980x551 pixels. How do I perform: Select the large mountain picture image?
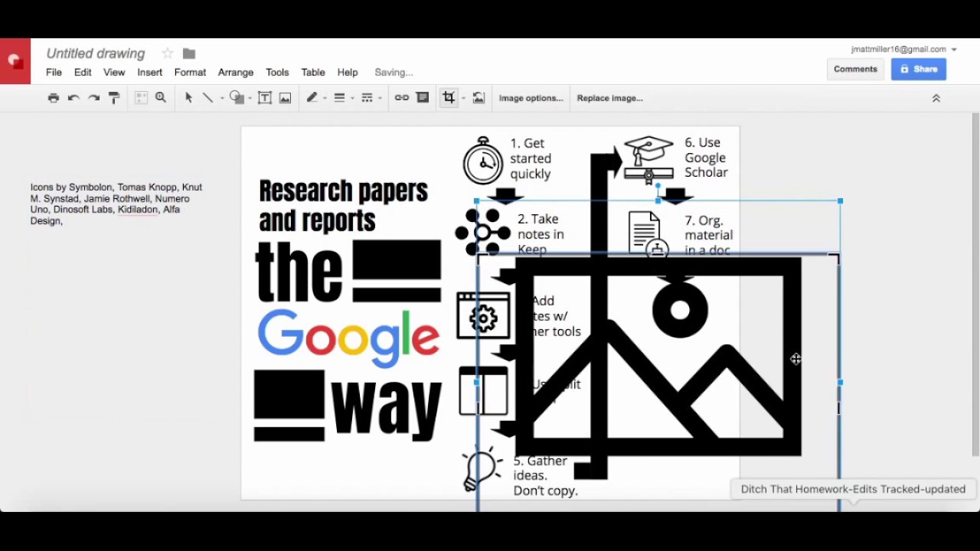(x=658, y=357)
